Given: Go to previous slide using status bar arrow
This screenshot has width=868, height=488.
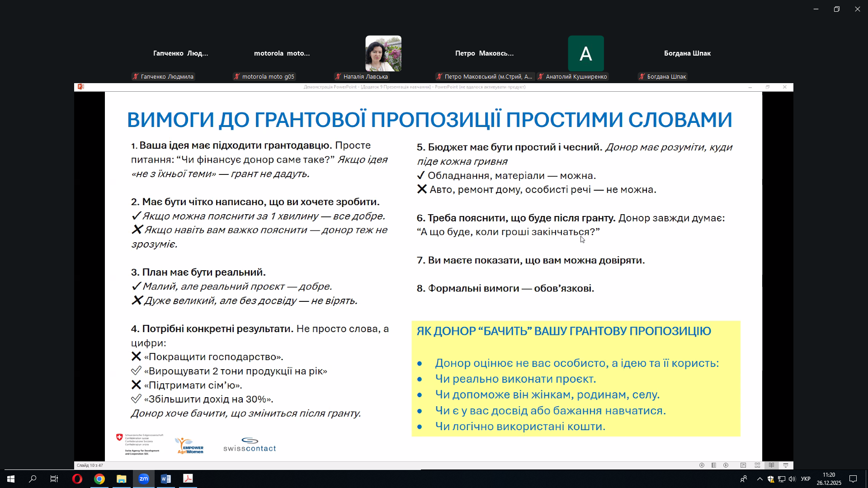Looking at the screenshot, I should (x=702, y=465).
